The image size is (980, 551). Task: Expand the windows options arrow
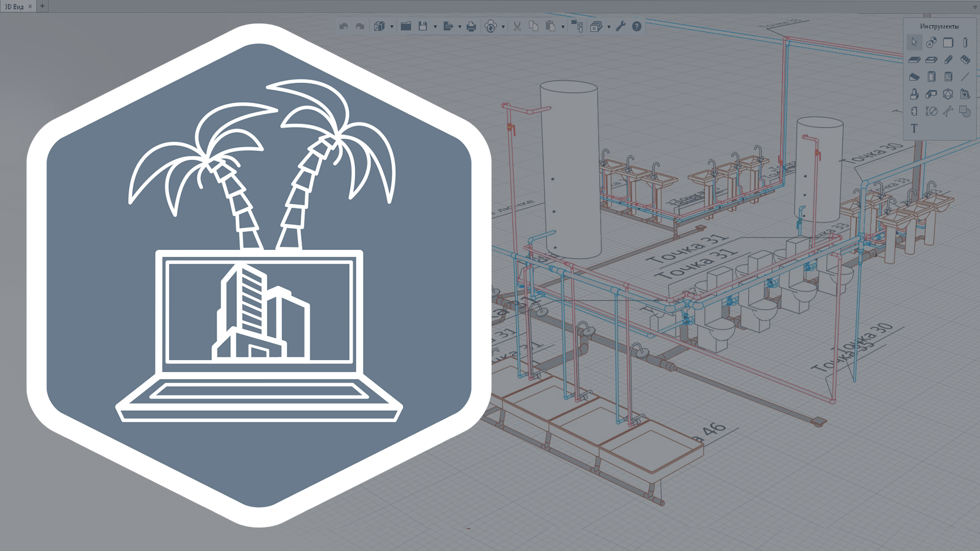tap(608, 27)
